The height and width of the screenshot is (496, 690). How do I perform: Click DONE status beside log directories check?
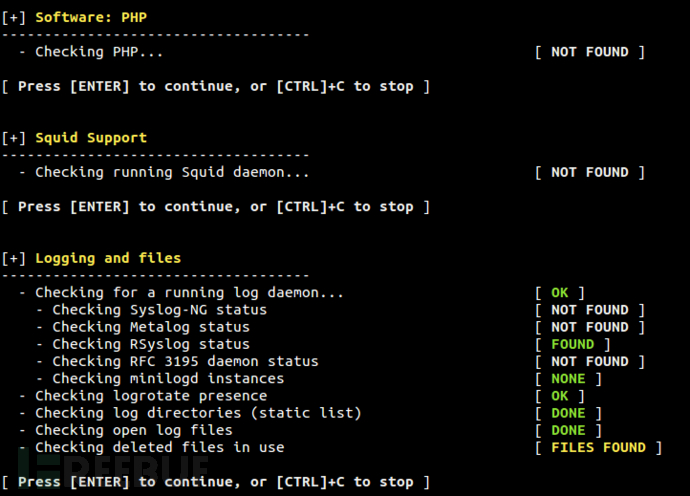pyautogui.click(x=568, y=413)
